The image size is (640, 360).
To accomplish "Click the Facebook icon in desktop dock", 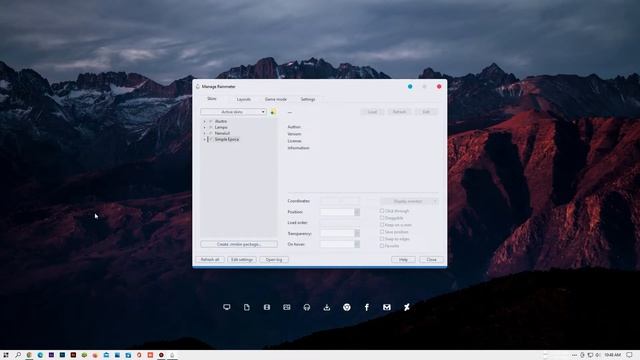I will [367, 307].
